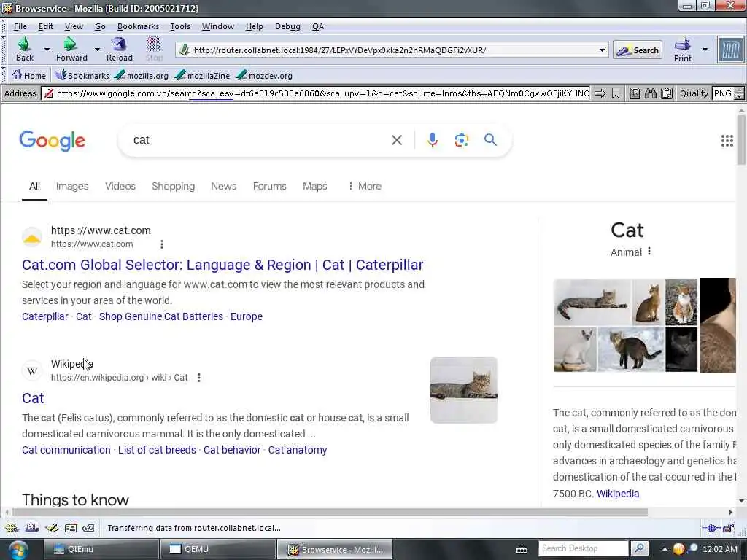Screen dimensions: 747x560
Task: Open the Print options dropdown arrow
Action: pos(705,50)
